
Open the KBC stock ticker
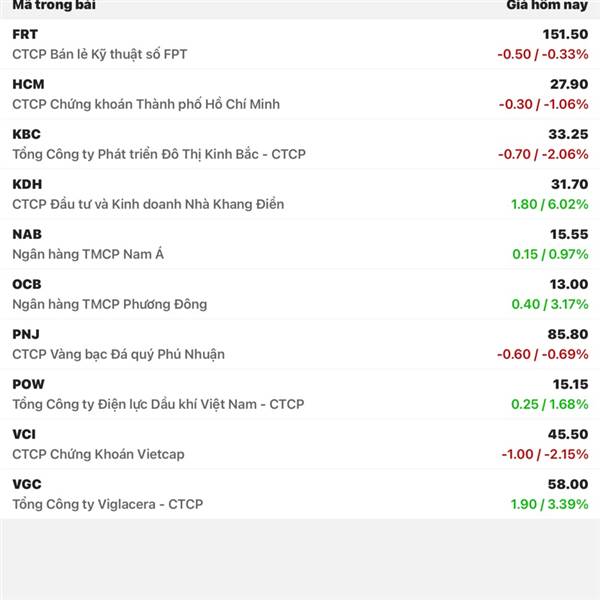pyautogui.click(x=26, y=134)
